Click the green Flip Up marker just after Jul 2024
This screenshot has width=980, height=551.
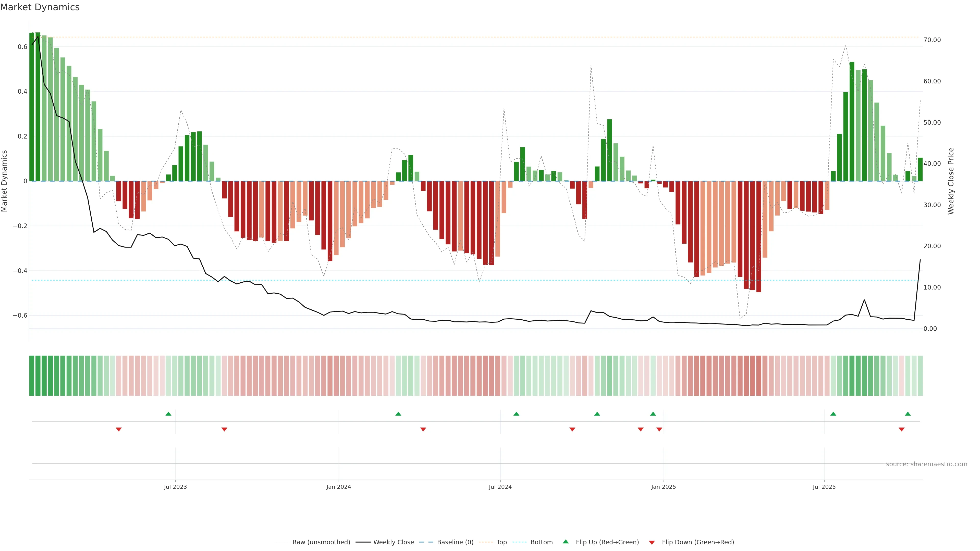pos(516,414)
